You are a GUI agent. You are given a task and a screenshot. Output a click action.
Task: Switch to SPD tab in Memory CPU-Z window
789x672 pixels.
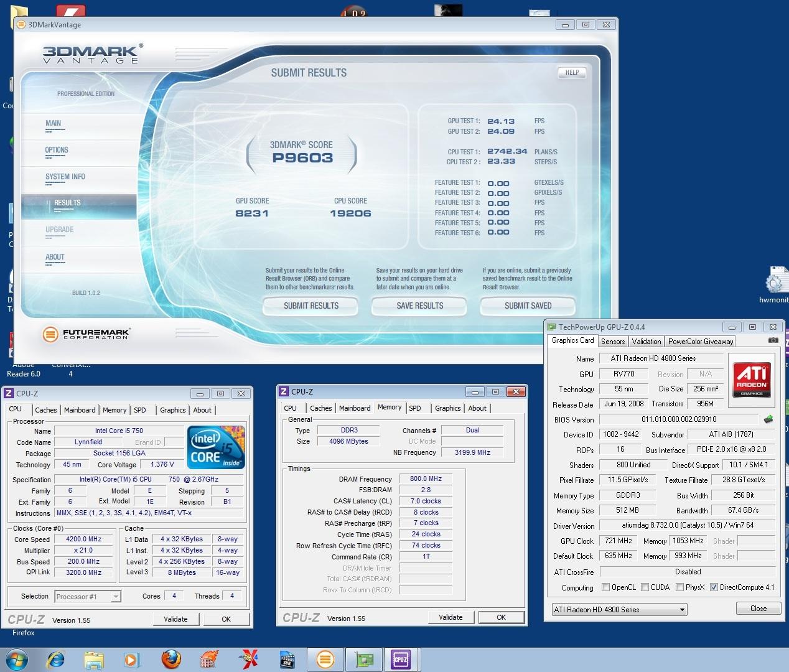pos(415,408)
